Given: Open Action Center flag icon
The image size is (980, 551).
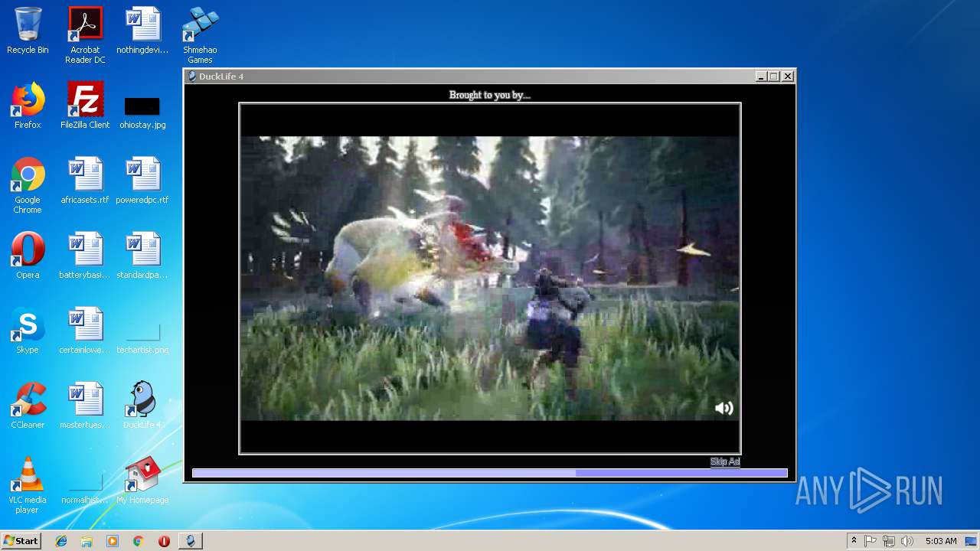Looking at the screenshot, I should [871, 541].
